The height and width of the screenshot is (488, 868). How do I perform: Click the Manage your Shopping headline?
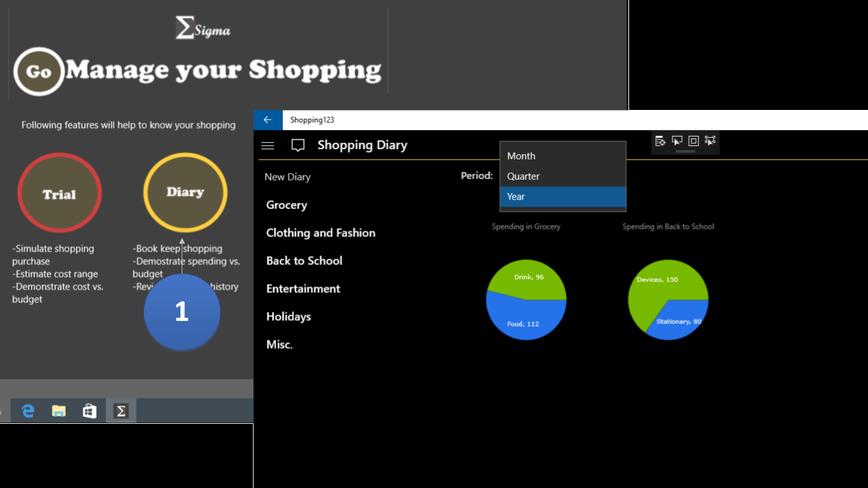pos(224,70)
